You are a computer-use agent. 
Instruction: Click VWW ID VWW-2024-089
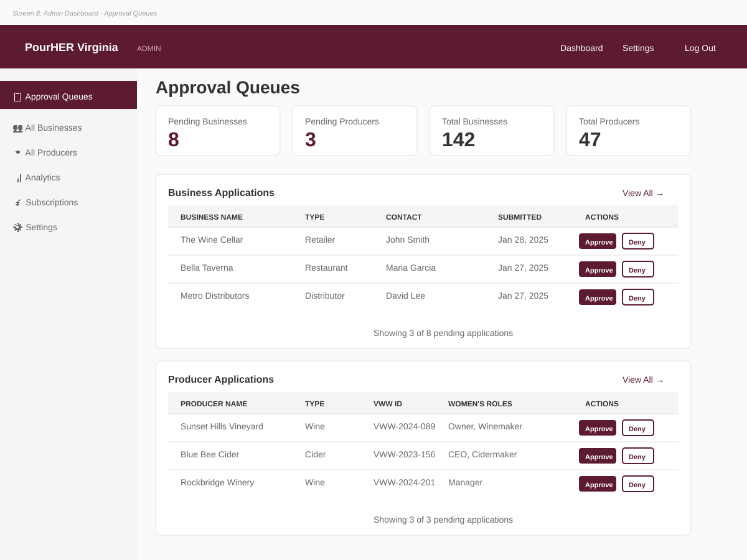405,426
